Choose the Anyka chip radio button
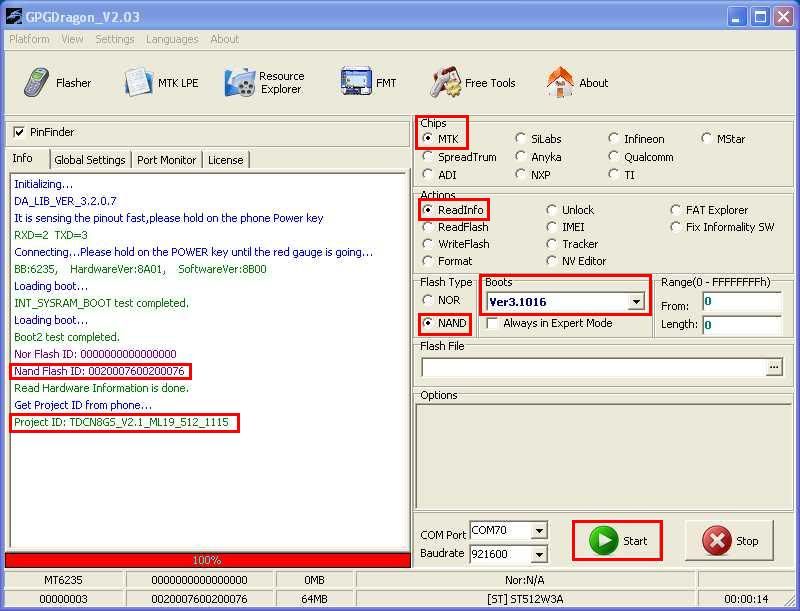The image size is (800, 611). point(520,157)
